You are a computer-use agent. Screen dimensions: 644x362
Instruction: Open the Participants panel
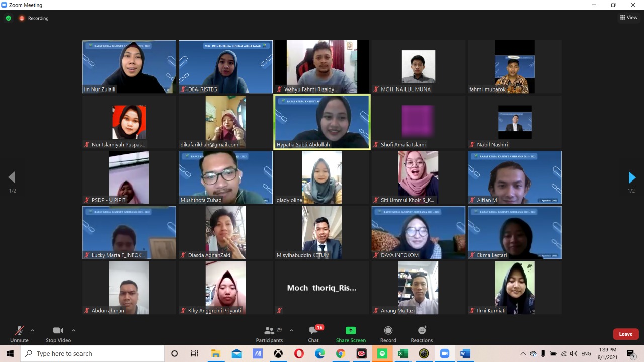[269, 334]
